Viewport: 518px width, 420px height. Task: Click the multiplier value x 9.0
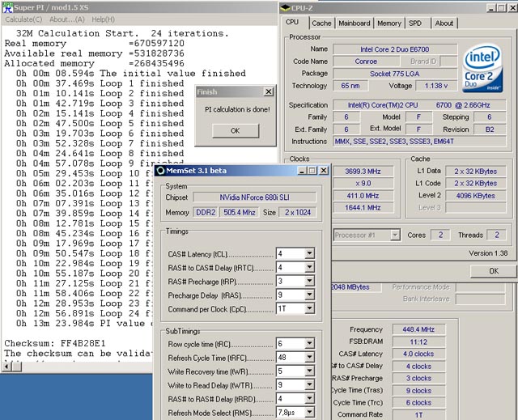point(363,183)
